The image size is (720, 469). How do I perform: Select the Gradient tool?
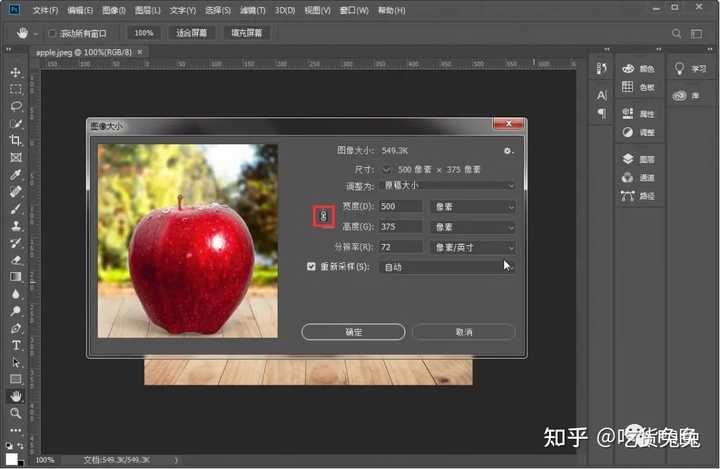tap(16, 277)
